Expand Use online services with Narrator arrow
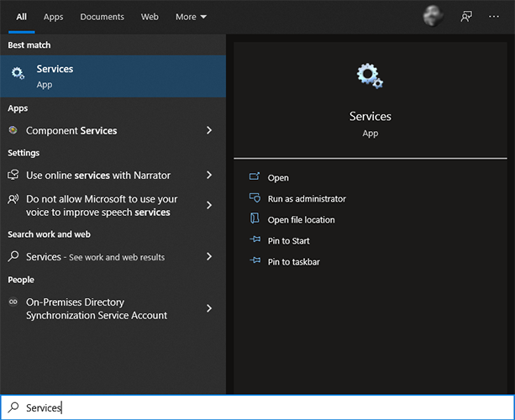 point(209,175)
